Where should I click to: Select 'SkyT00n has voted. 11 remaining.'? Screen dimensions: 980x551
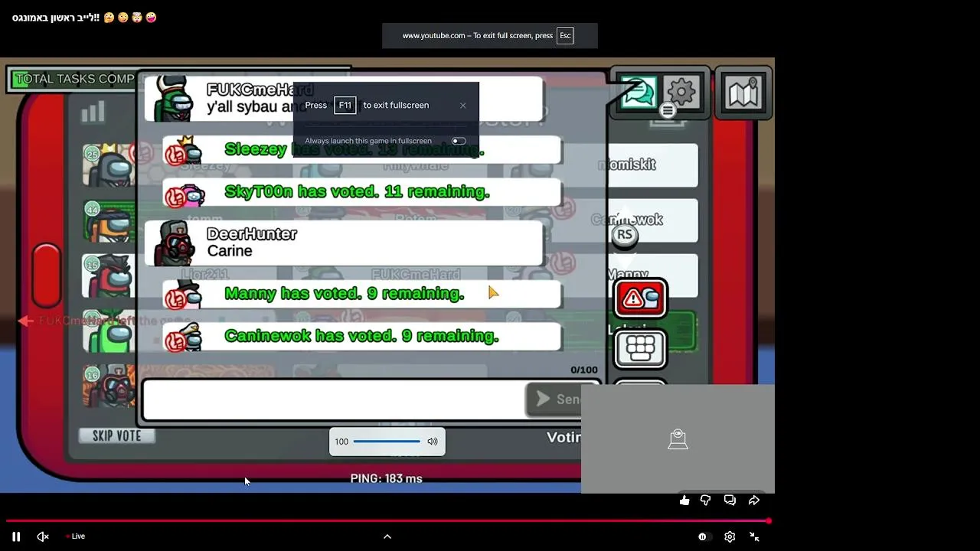[361, 192]
